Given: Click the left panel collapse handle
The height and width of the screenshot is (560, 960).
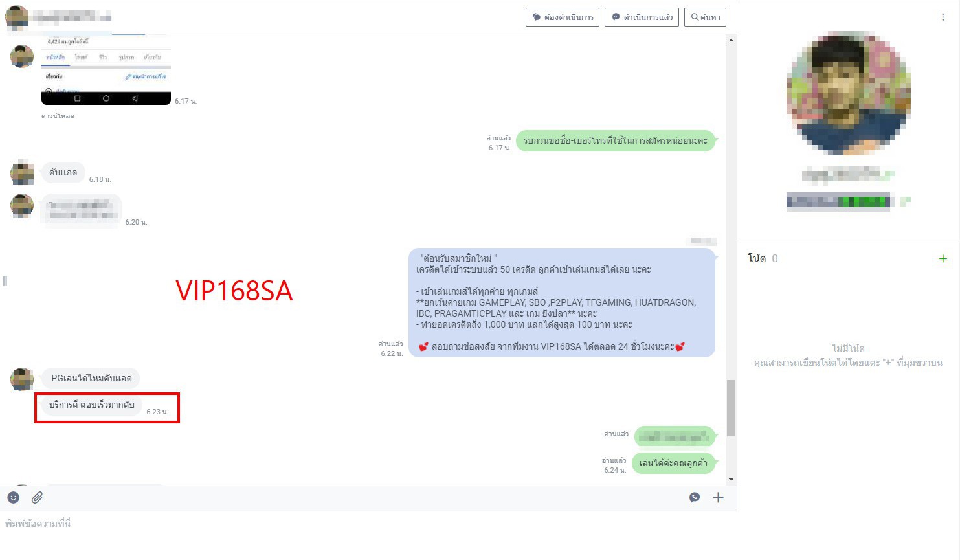Looking at the screenshot, I should pos(5,281).
